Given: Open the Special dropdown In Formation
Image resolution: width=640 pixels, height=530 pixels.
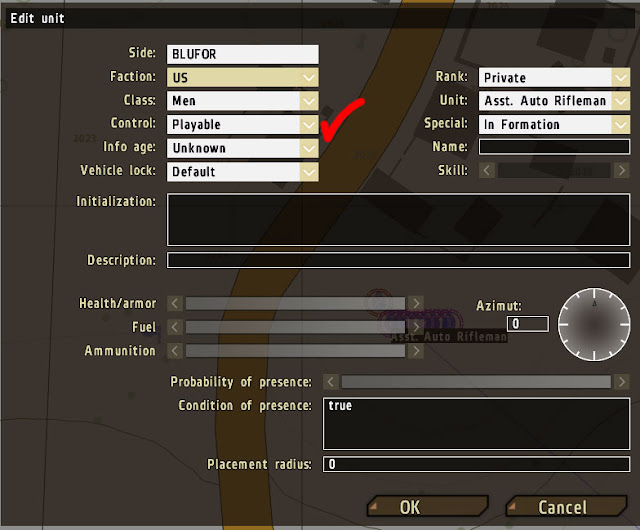Looking at the screenshot, I should coord(554,125).
